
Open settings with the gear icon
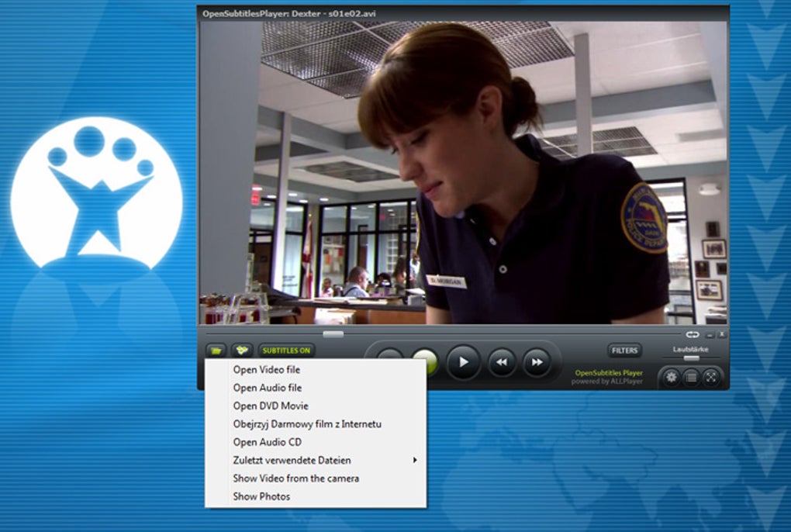(671, 377)
